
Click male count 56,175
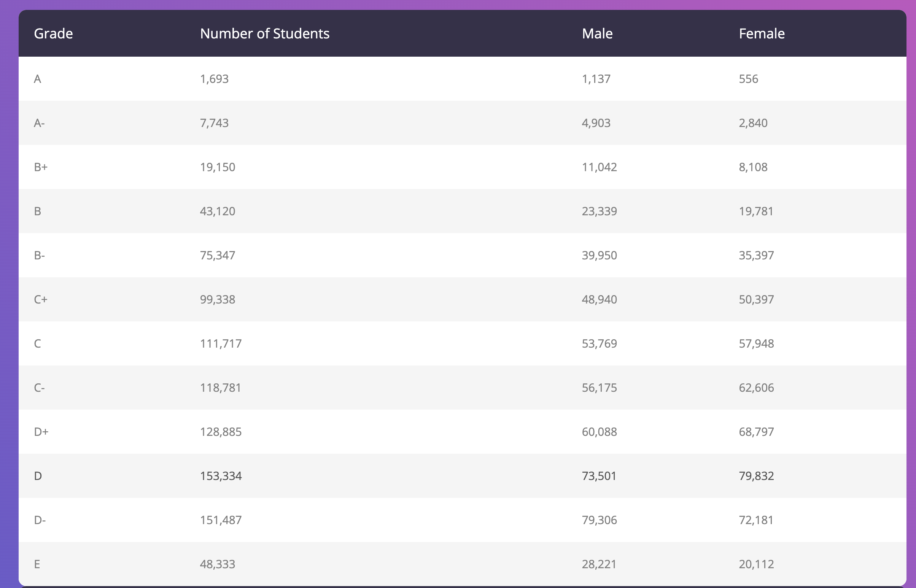(600, 388)
